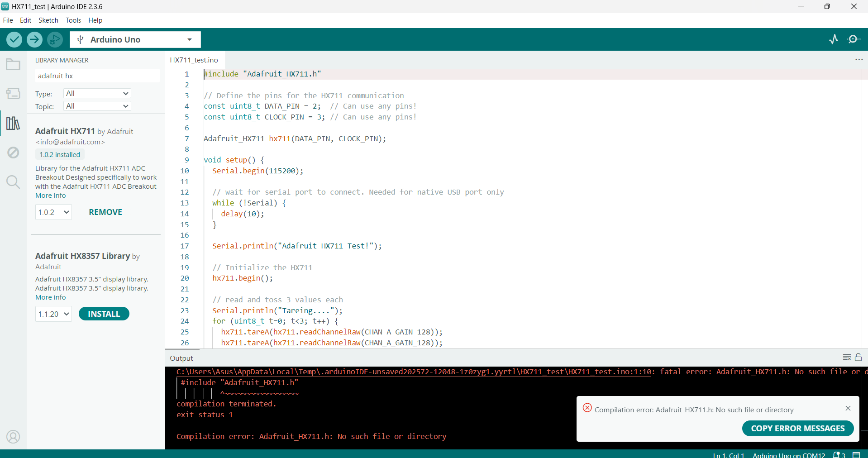The height and width of the screenshot is (458, 868).
Task: Open the Arduino Uno board selector
Action: point(134,39)
